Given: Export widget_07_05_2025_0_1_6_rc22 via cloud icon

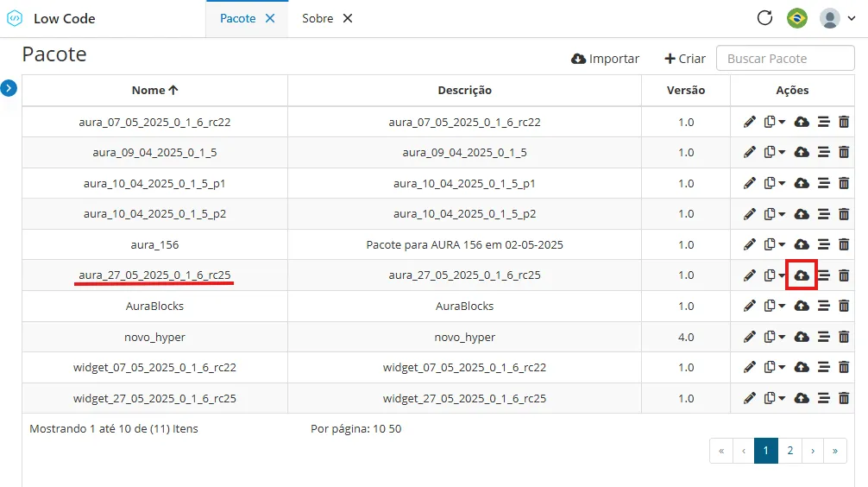Looking at the screenshot, I should 802,367.
